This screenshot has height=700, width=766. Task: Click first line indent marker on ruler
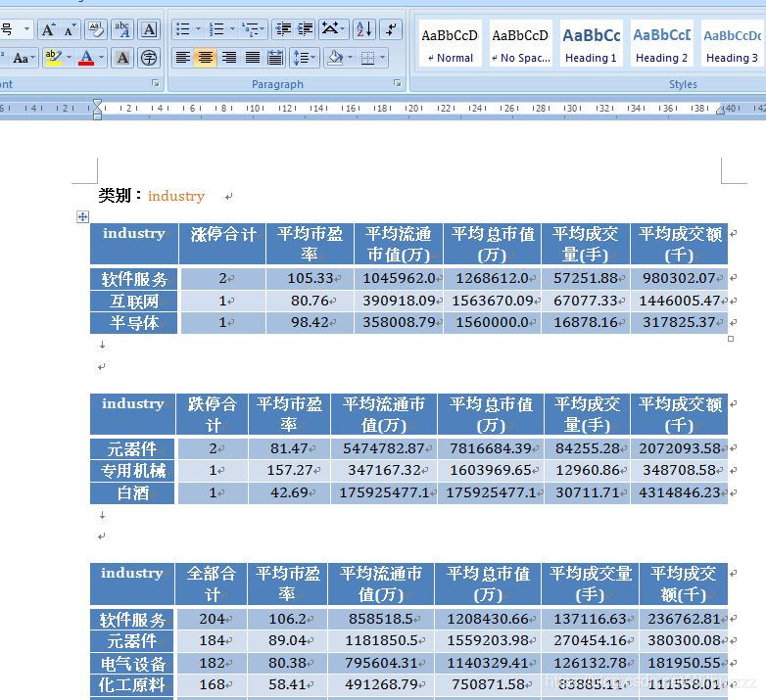97,104
